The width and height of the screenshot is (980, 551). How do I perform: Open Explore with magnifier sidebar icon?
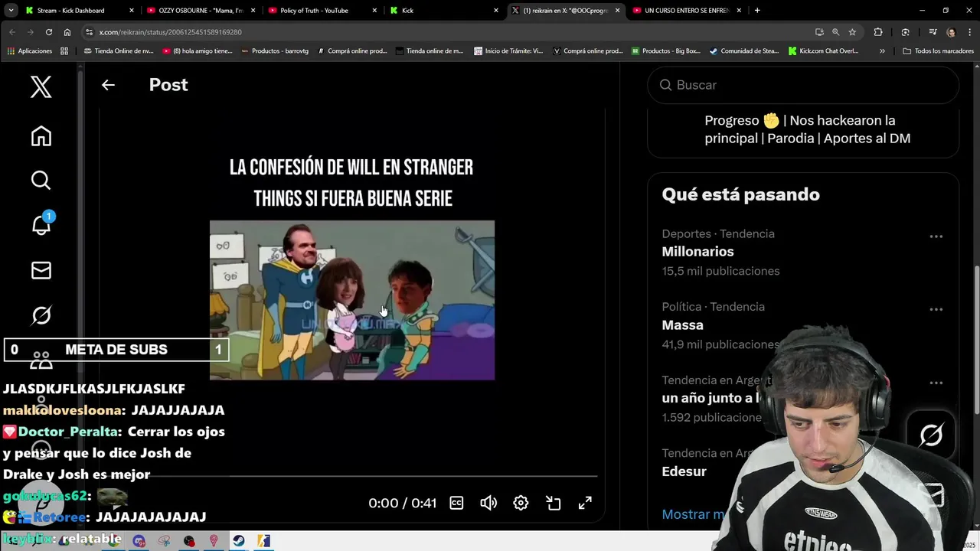click(41, 180)
